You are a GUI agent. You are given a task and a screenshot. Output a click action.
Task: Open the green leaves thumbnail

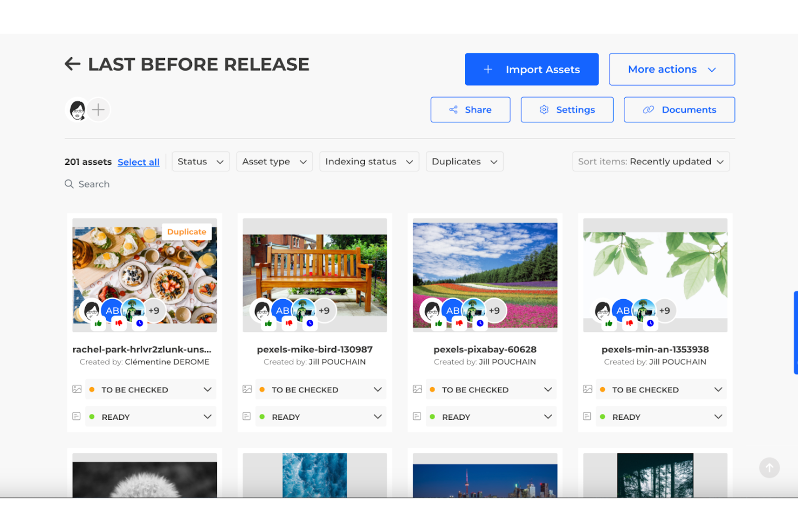coord(655,275)
